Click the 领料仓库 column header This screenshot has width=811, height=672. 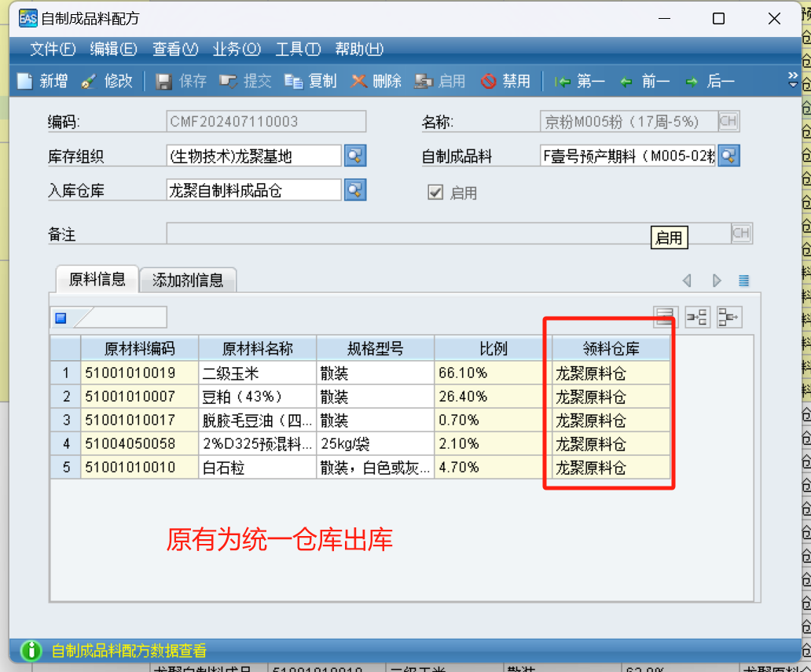coord(611,349)
